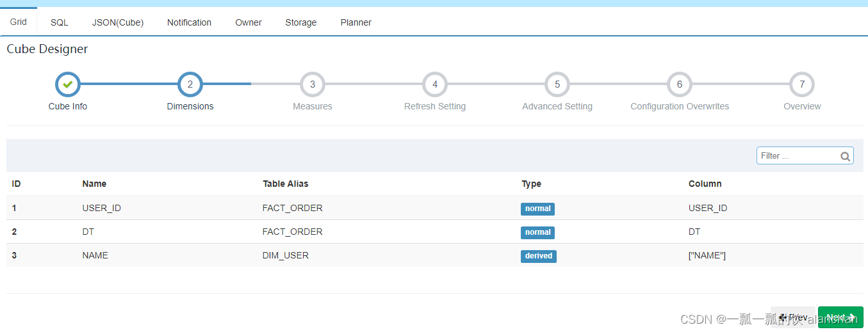
Task: Go to step 3 Measures circle
Action: (313, 84)
